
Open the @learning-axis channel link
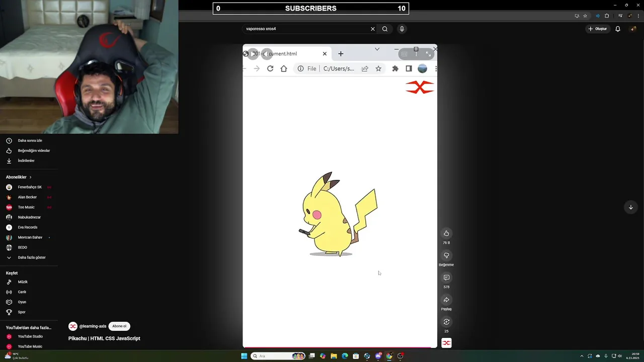93,326
